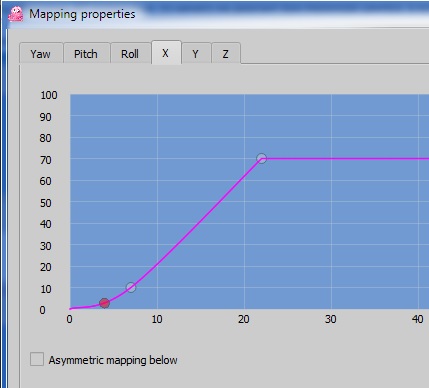429x388 pixels.
Task: Open the Z tab
Action: pyautogui.click(x=226, y=53)
